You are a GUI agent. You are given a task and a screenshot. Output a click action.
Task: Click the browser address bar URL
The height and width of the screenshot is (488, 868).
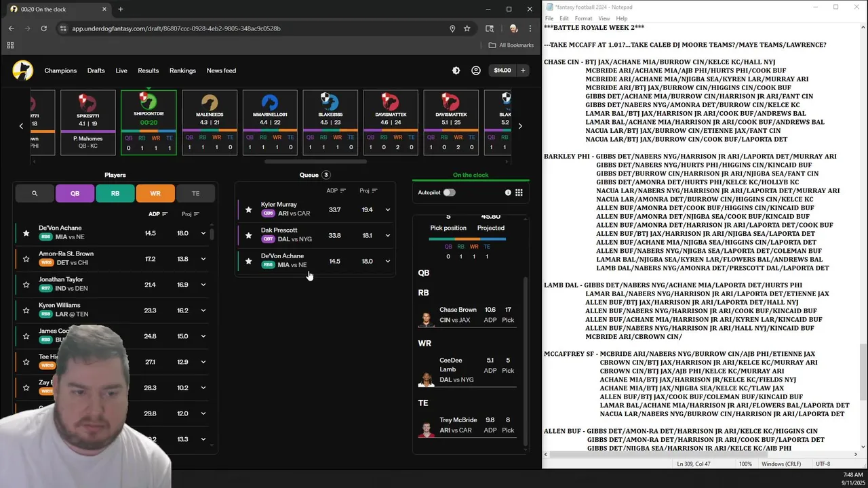click(x=176, y=28)
